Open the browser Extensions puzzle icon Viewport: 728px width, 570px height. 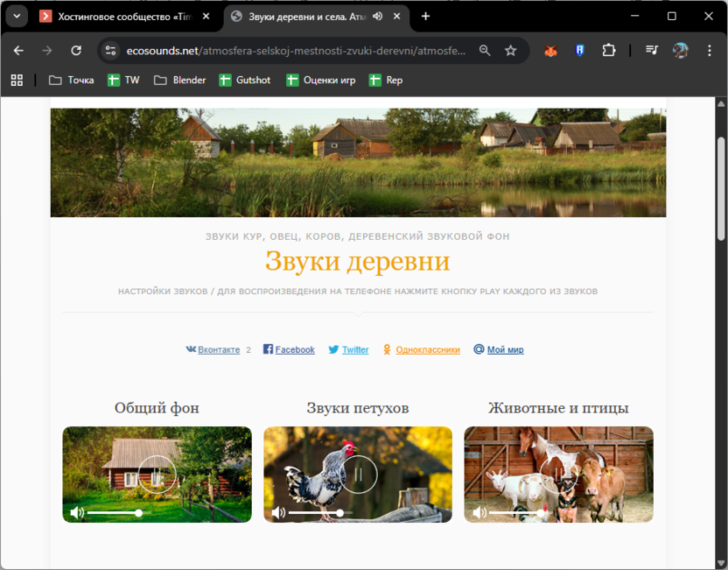point(609,51)
